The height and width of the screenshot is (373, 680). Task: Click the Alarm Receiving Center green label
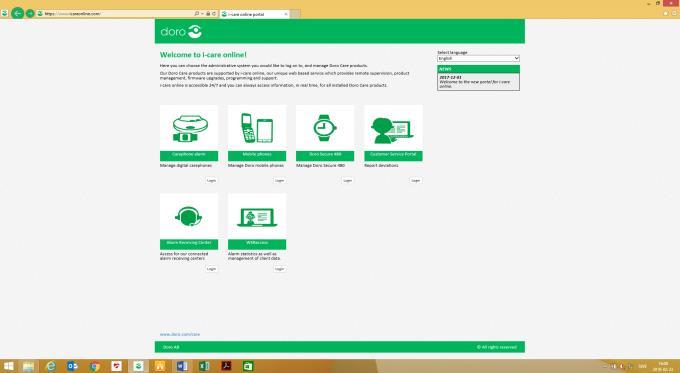[189, 244]
